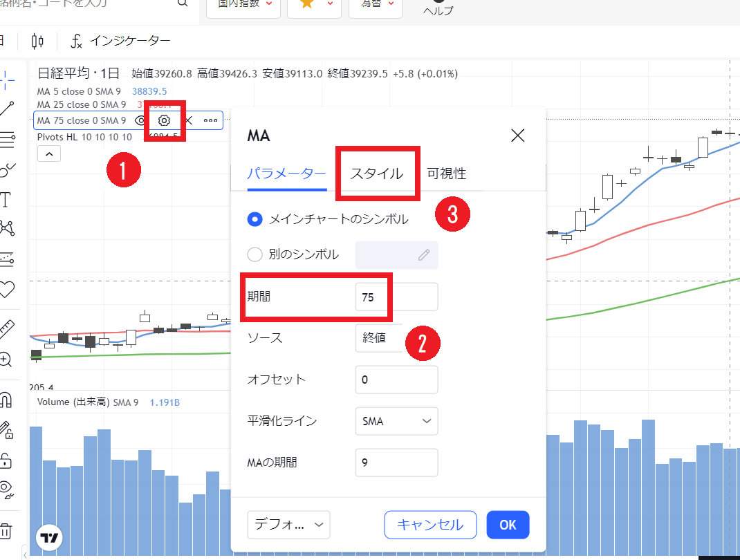Select the MA 5 close 0 SMA 9 legend
Screen dimensions: 740x560
click(x=79, y=91)
